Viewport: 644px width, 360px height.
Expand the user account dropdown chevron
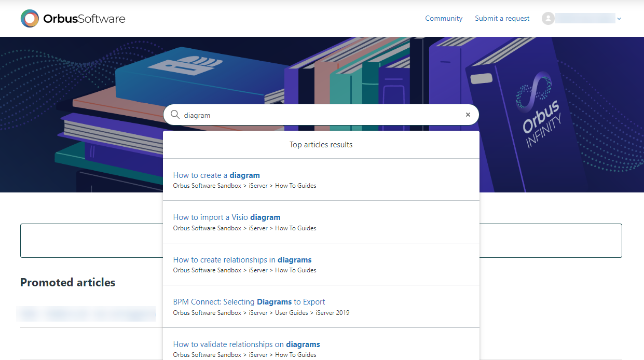[619, 19]
